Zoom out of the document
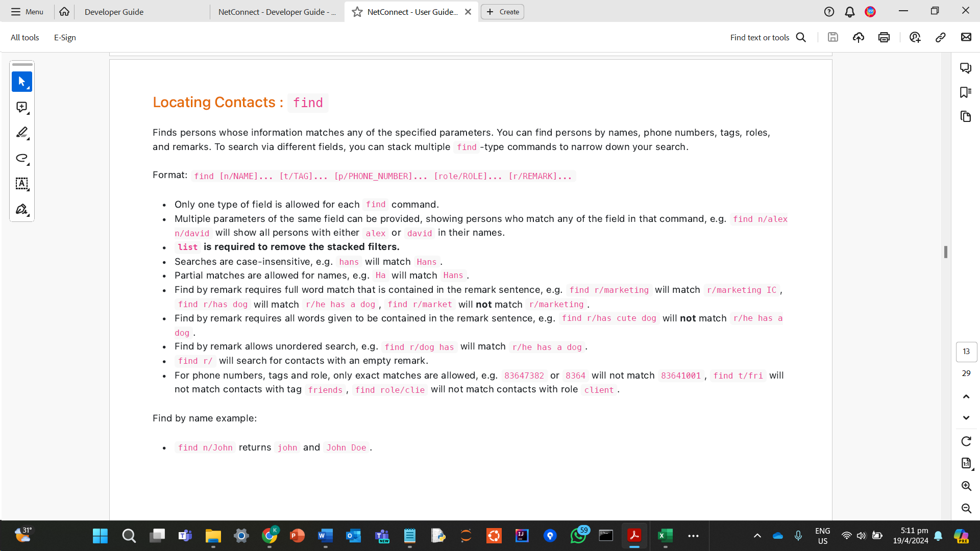 point(966,509)
